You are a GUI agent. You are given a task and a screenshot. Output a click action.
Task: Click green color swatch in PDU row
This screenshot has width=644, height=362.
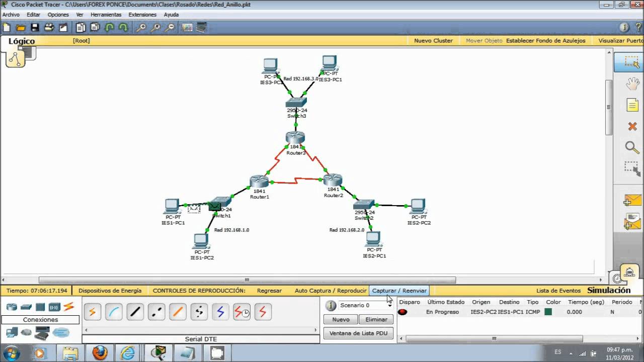pyautogui.click(x=548, y=312)
